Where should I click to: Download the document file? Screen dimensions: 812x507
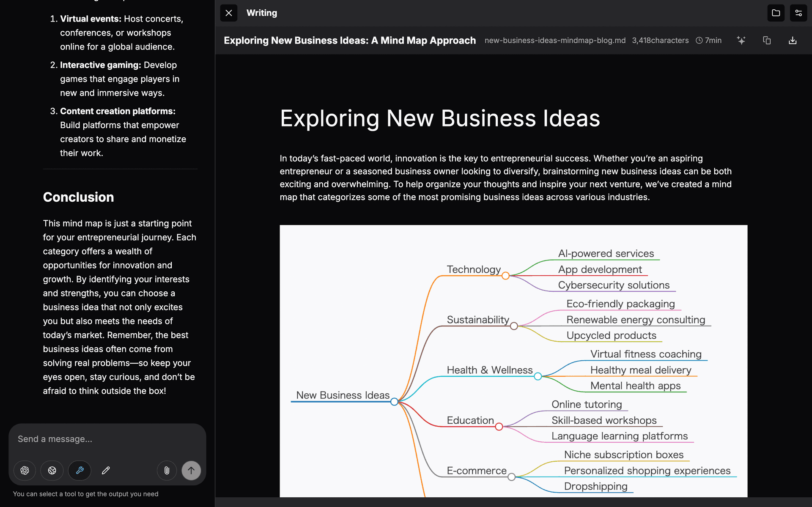point(793,40)
